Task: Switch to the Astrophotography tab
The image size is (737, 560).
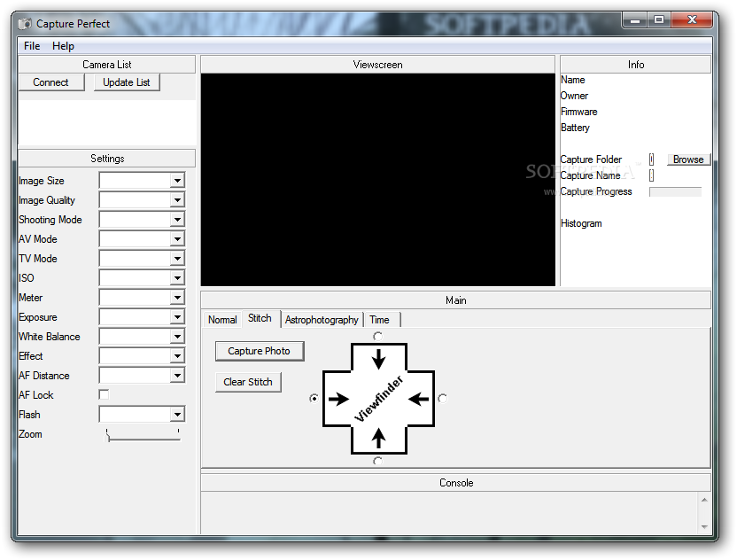Action: [322, 320]
